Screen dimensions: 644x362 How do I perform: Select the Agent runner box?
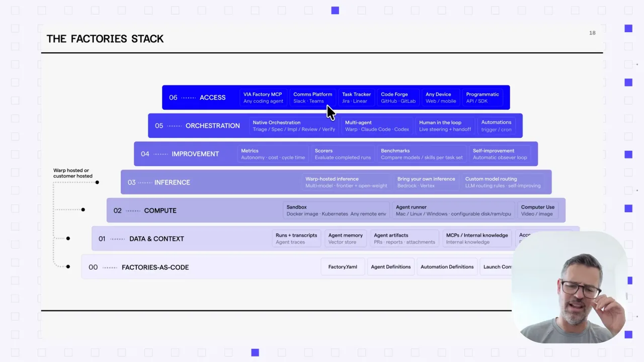click(x=453, y=210)
